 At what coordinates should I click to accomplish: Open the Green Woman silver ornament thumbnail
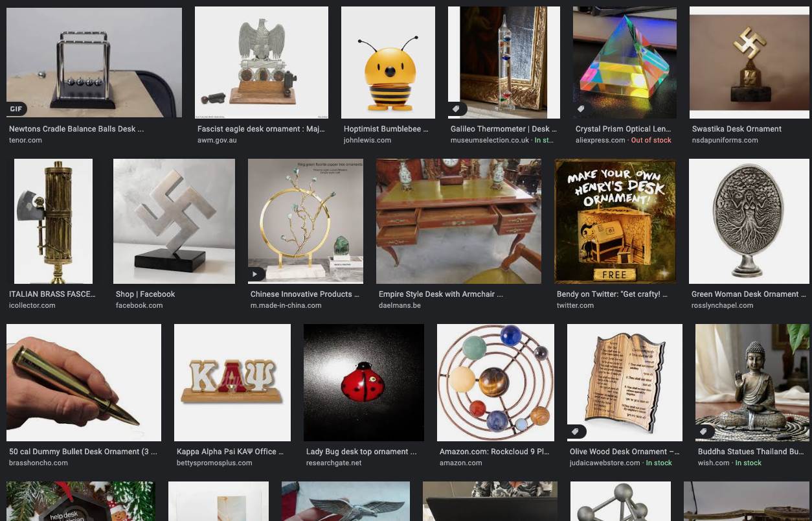tap(749, 221)
